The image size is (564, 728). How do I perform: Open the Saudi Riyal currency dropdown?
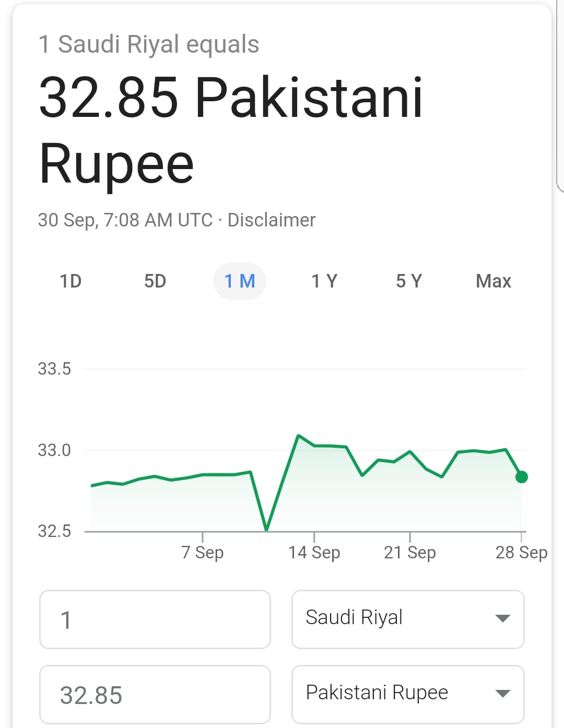click(x=408, y=619)
